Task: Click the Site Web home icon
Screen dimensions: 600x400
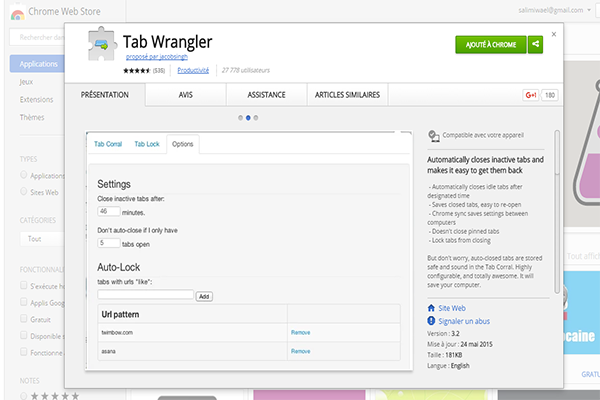Action: pyautogui.click(x=431, y=308)
